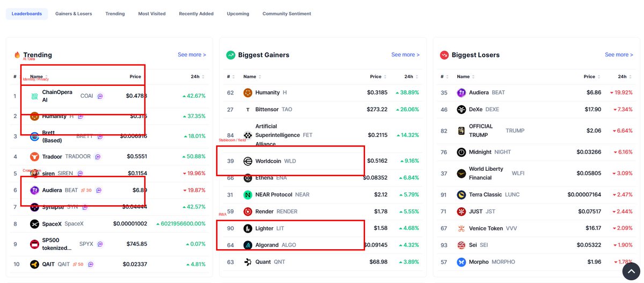
Task: Open Tradoor TRADOOR in the Trending list
Action: coord(109,157)
